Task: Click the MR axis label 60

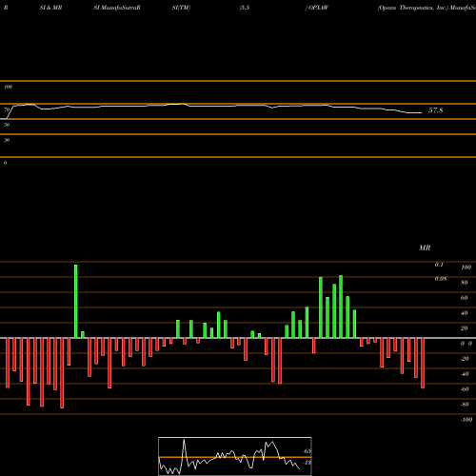Action: click(x=465, y=298)
